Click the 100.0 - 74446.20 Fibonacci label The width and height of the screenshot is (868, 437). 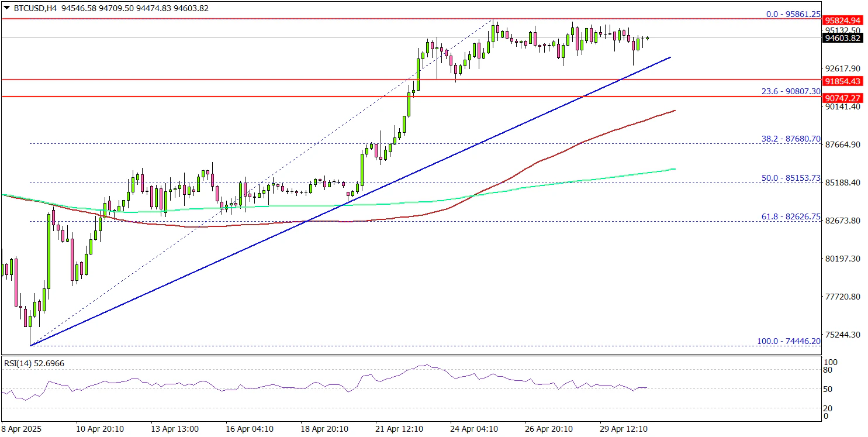pos(789,340)
